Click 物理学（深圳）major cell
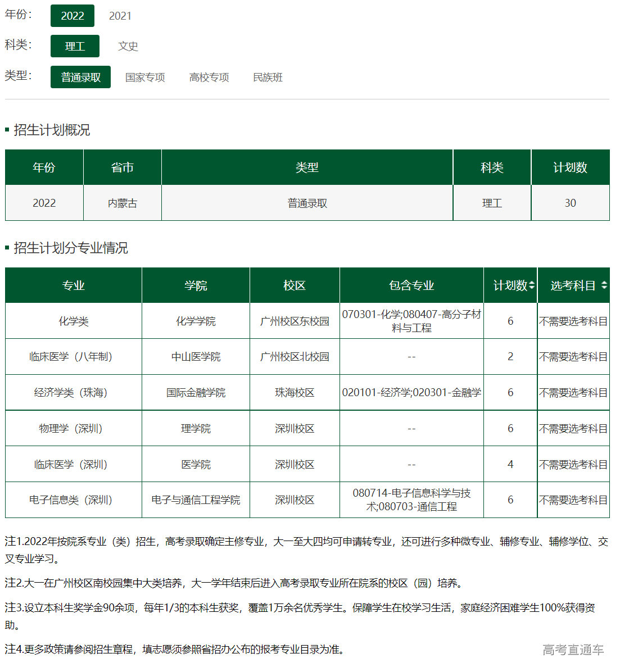 [74, 429]
